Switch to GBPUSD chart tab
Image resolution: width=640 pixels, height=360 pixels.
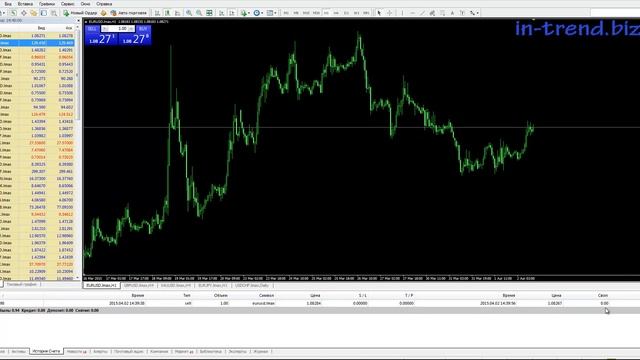click(139, 285)
